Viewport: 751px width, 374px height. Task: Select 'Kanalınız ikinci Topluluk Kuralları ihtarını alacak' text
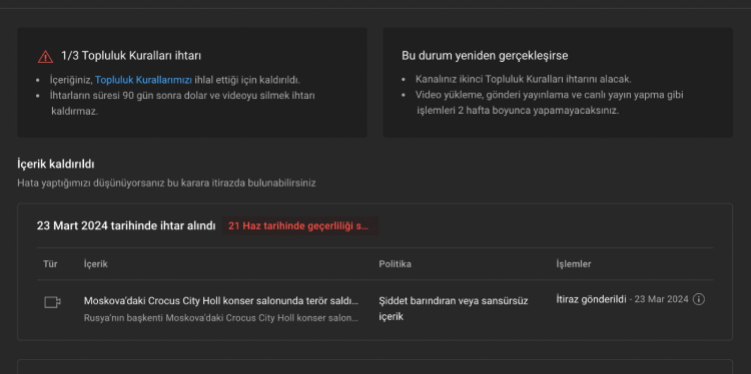coord(523,79)
